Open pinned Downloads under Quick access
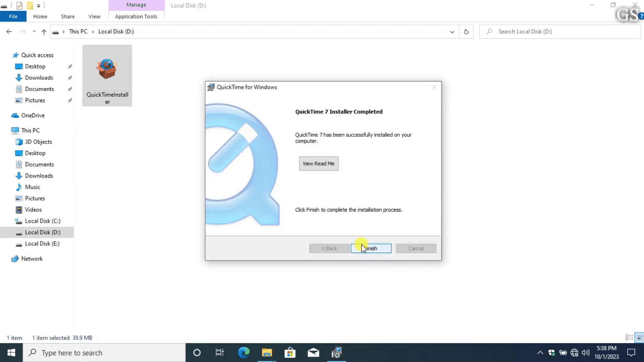The height and width of the screenshot is (362, 644). 39,78
